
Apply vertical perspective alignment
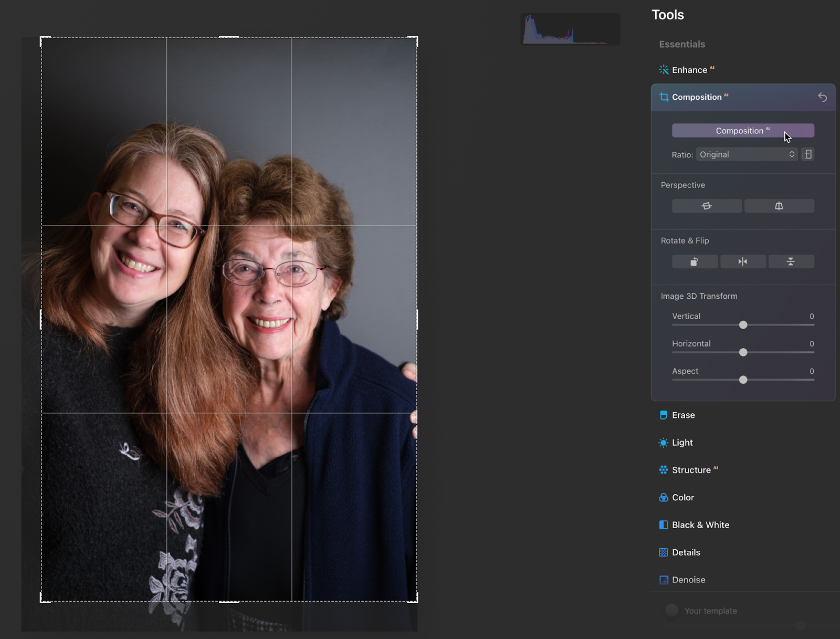tap(779, 206)
